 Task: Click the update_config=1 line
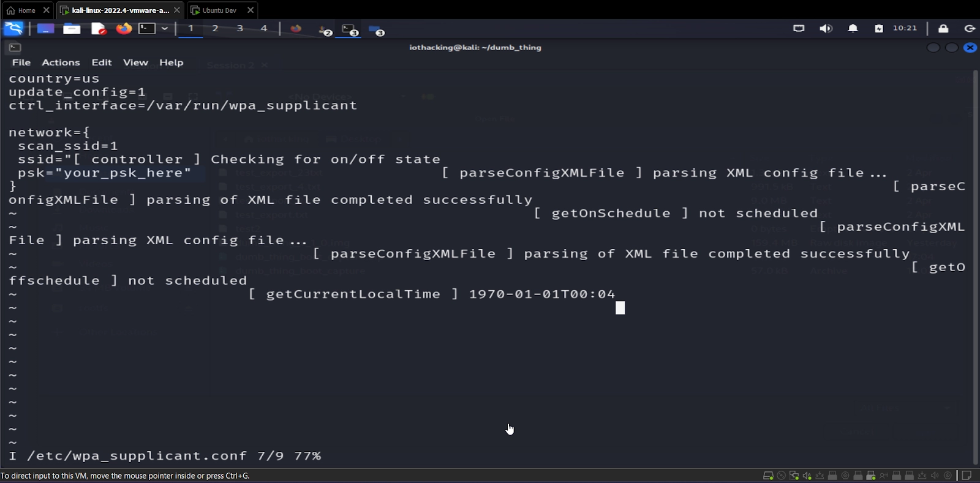[77, 92]
